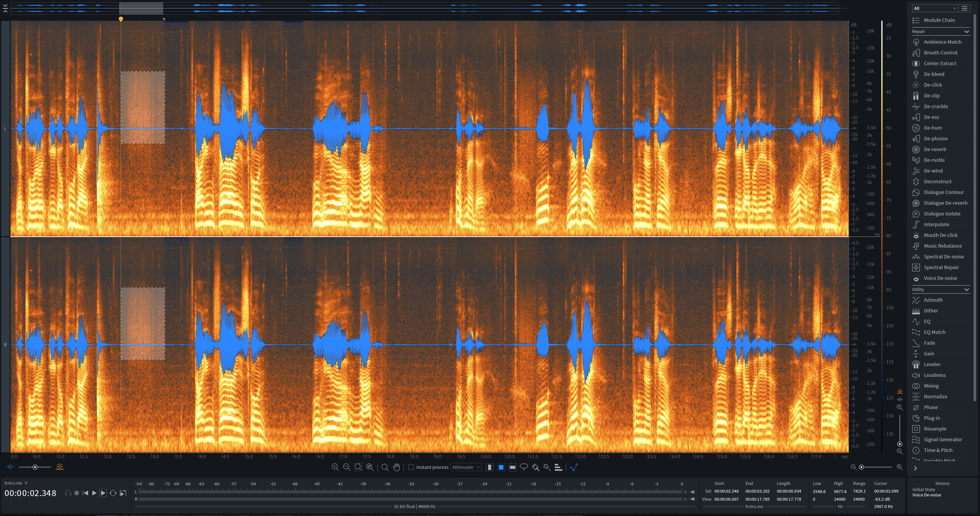Click the overview waveform highlighted view region
Image resolution: width=980 pixels, height=516 pixels.
141,8
